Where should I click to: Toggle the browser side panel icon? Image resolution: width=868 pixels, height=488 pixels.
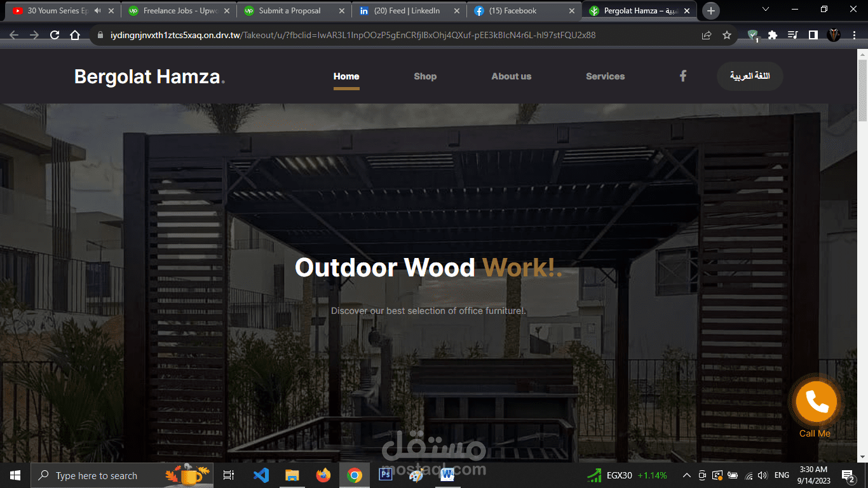point(813,36)
